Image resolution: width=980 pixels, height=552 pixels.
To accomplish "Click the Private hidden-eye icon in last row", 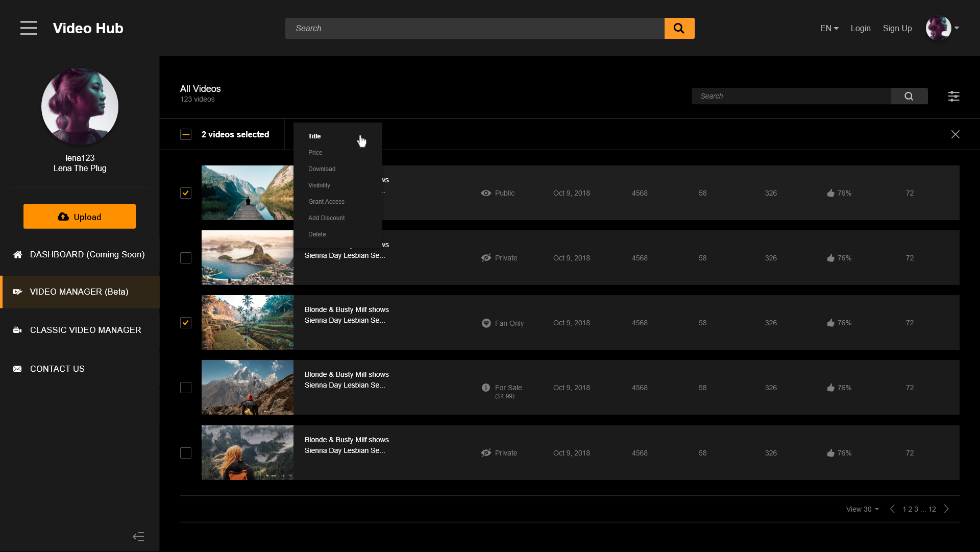I will point(486,453).
